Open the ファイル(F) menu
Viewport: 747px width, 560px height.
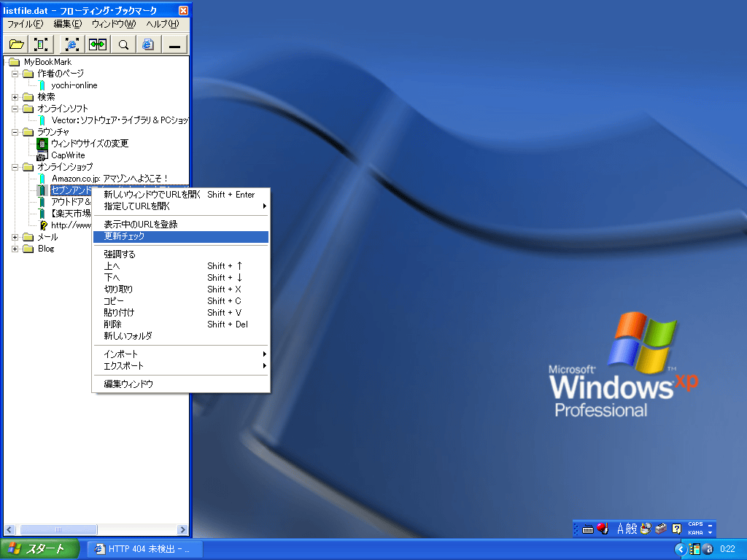26,24
